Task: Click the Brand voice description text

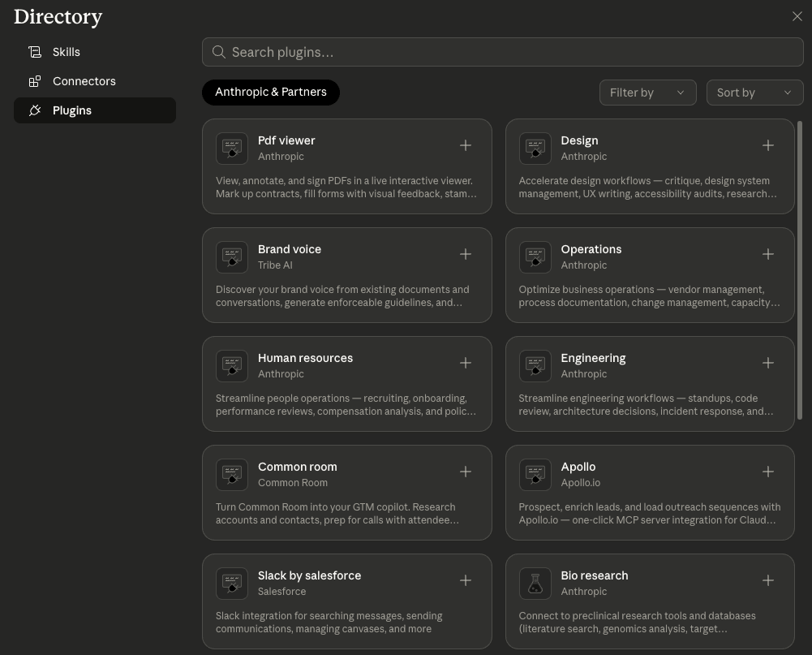Action: (x=342, y=296)
